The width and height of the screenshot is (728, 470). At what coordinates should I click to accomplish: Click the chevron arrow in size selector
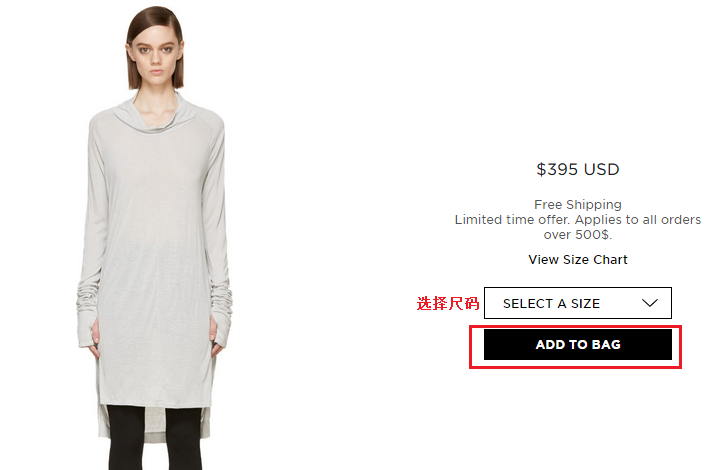coord(650,303)
